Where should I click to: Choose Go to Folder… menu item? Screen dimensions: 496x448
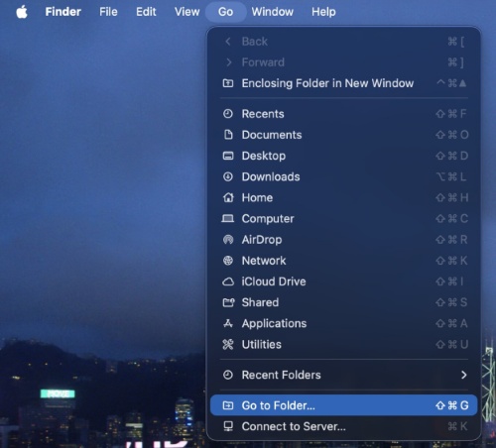(344, 405)
